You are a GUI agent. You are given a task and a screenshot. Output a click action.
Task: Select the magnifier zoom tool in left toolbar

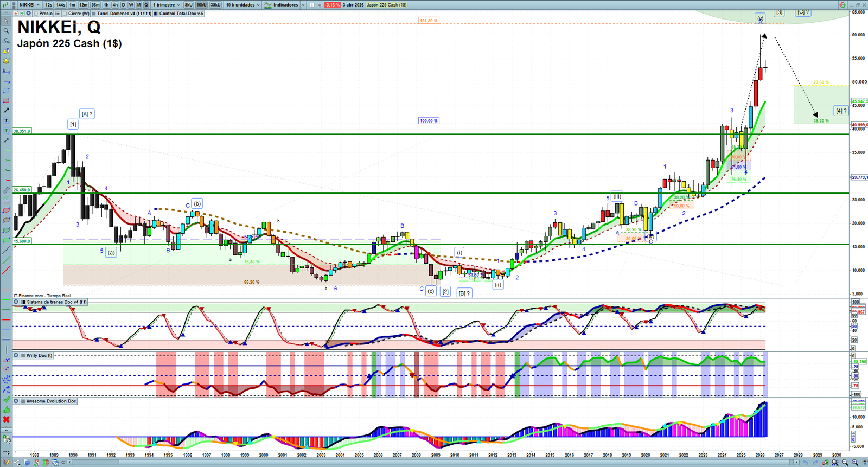click(7, 31)
